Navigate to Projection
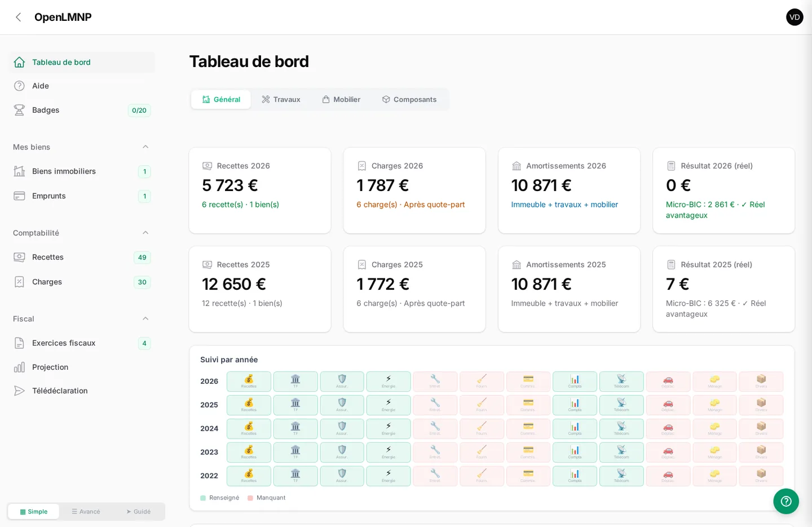This screenshot has height=527, width=812. (82, 367)
